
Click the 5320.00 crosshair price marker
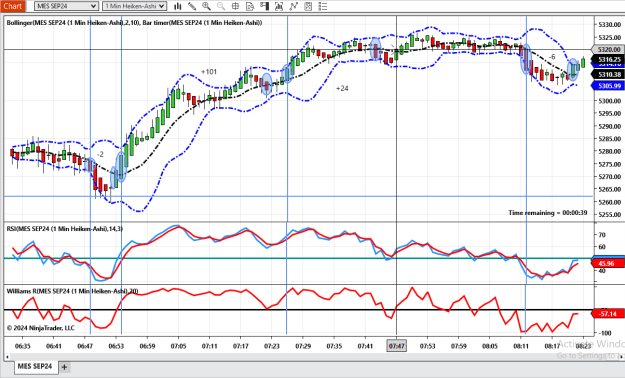tap(609, 49)
